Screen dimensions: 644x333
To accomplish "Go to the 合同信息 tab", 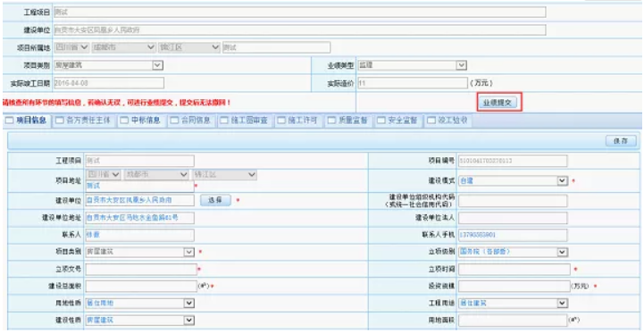I will [191, 121].
